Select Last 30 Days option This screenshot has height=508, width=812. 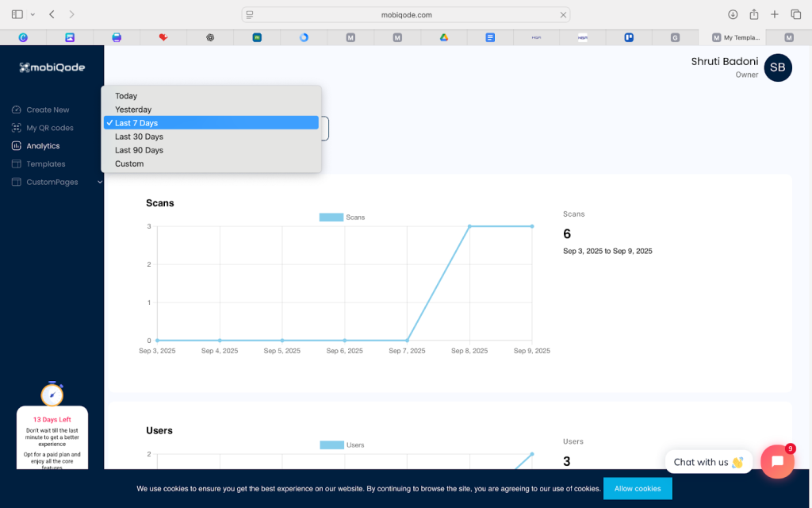pyautogui.click(x=139, y=137)
